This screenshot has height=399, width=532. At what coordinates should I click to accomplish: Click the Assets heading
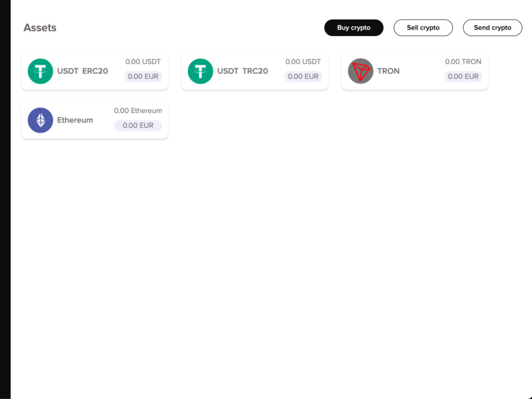(x=40, y=28)
